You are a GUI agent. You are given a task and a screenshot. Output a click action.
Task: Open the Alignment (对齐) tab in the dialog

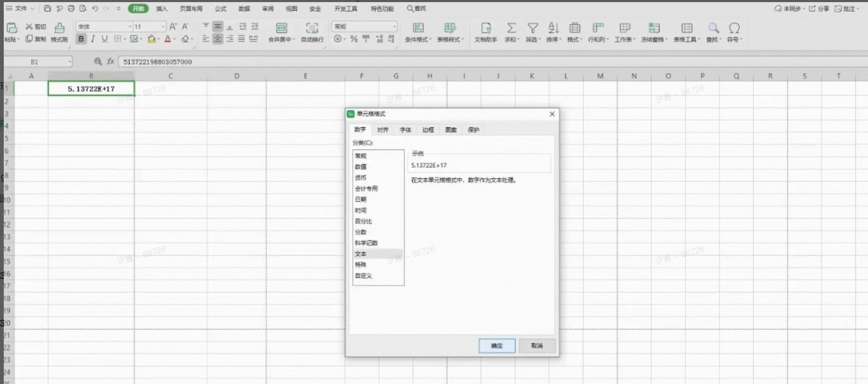(383, 130)
